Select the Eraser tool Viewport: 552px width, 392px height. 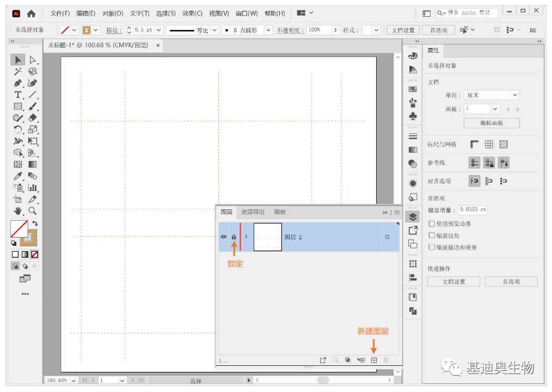click(x=32, y=118)
